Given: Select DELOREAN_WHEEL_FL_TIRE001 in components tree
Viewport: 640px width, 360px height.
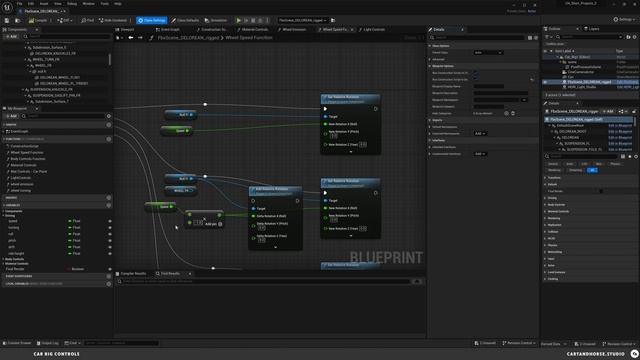Looking at the screenshot, I should click(x=64, y=83).
